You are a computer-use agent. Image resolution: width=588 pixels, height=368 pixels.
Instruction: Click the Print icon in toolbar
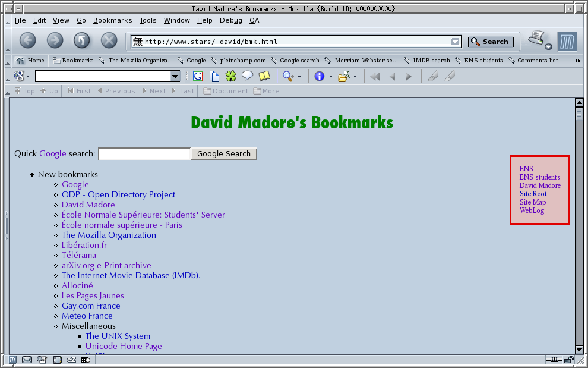[538, 39]
